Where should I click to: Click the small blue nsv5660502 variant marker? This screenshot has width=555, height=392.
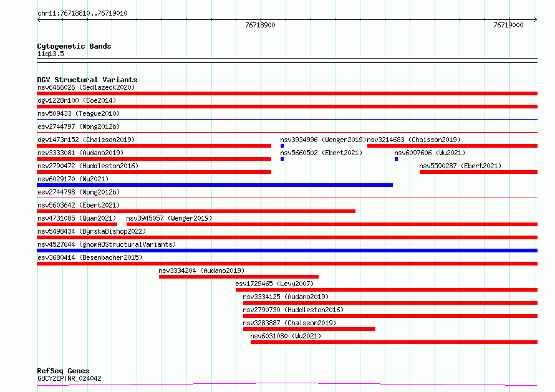point(282,159)
